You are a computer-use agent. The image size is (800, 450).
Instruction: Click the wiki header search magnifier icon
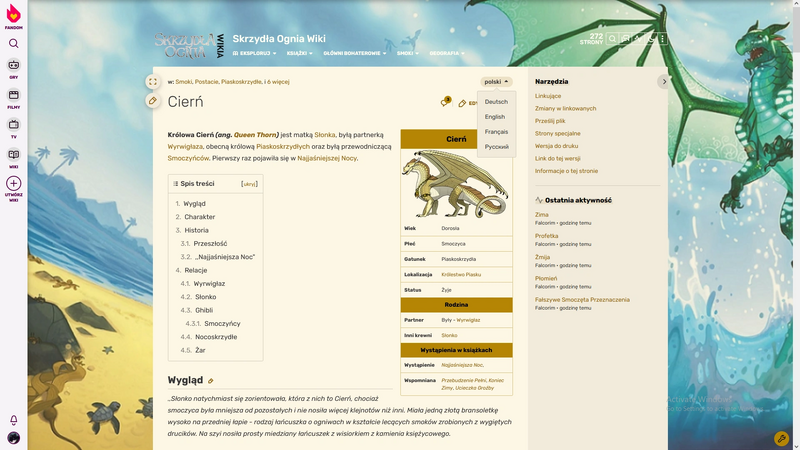[610, 39]
